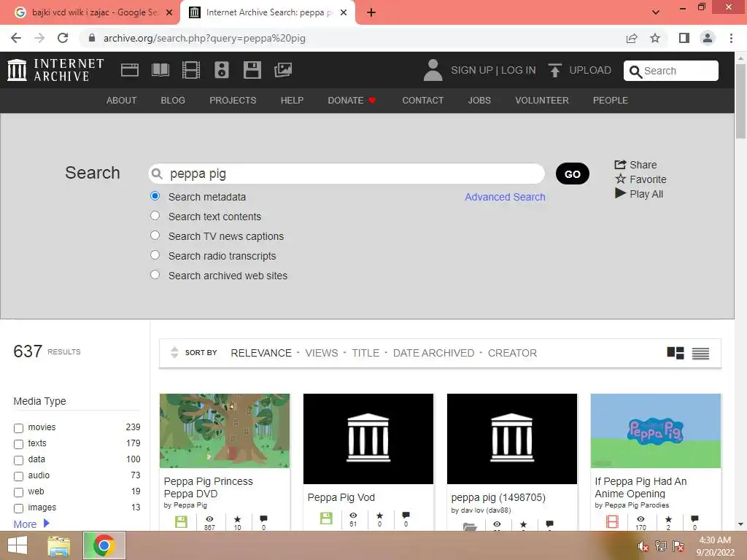
Task: Expand More media types
Action: [x=31, y=524]
